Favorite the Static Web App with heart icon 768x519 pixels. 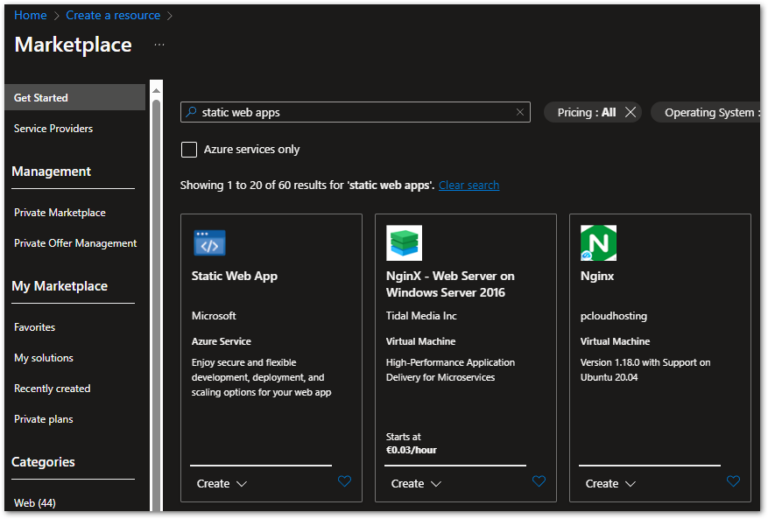coord(344,481)
